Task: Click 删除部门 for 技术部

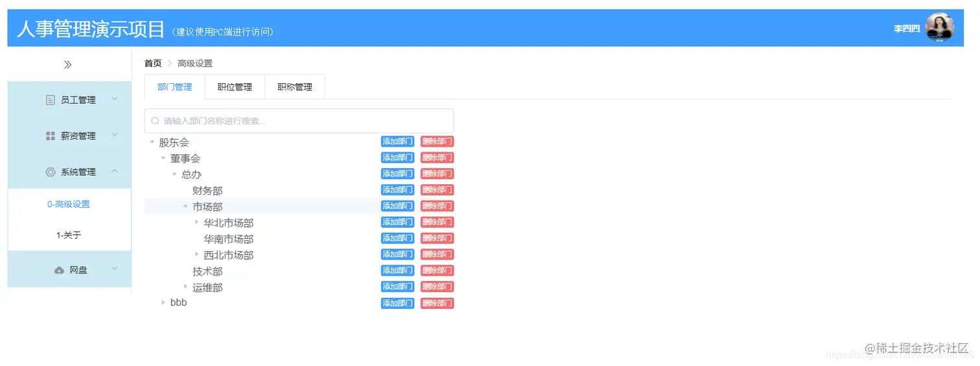Action: 437,271
